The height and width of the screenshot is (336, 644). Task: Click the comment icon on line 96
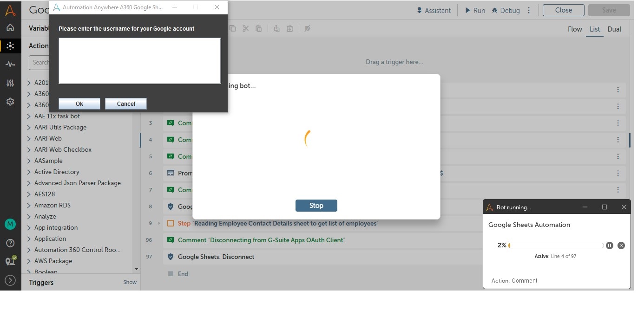(171, 240)
